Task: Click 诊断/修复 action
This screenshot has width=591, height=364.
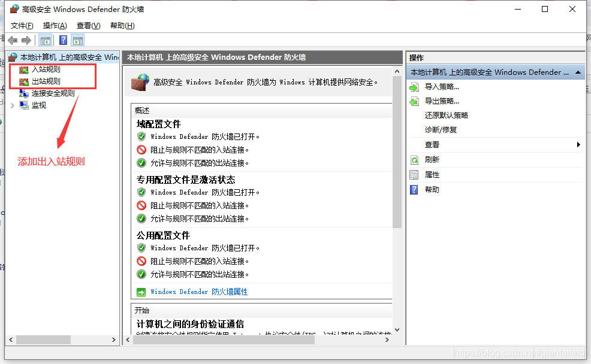Action: (441, 130)
